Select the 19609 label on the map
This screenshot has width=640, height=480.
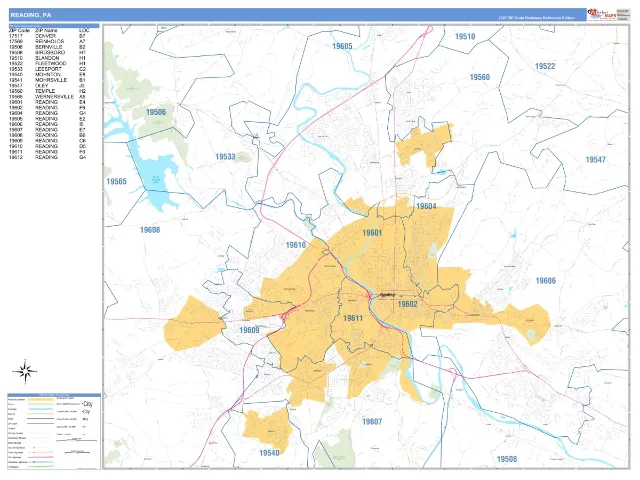[x=249, y=330]
